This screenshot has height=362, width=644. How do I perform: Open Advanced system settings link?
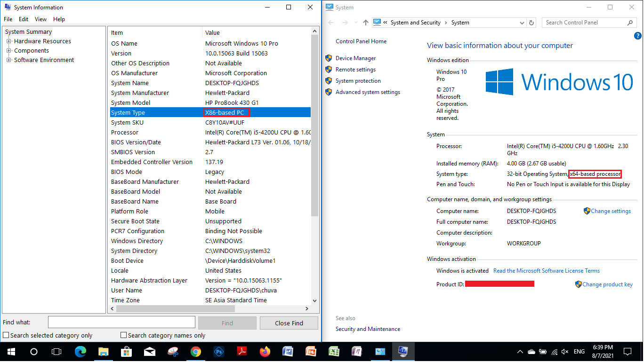pyautogui.click(x=368, y=92)
